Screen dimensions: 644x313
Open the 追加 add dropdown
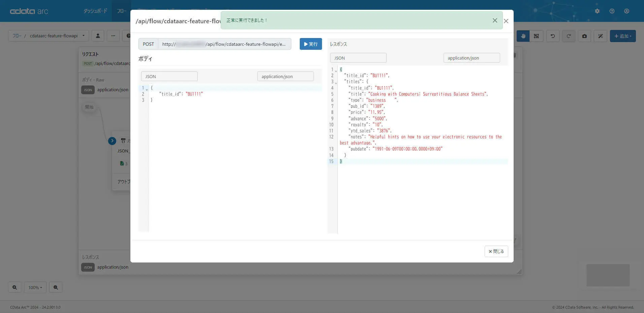click(623, 36)
